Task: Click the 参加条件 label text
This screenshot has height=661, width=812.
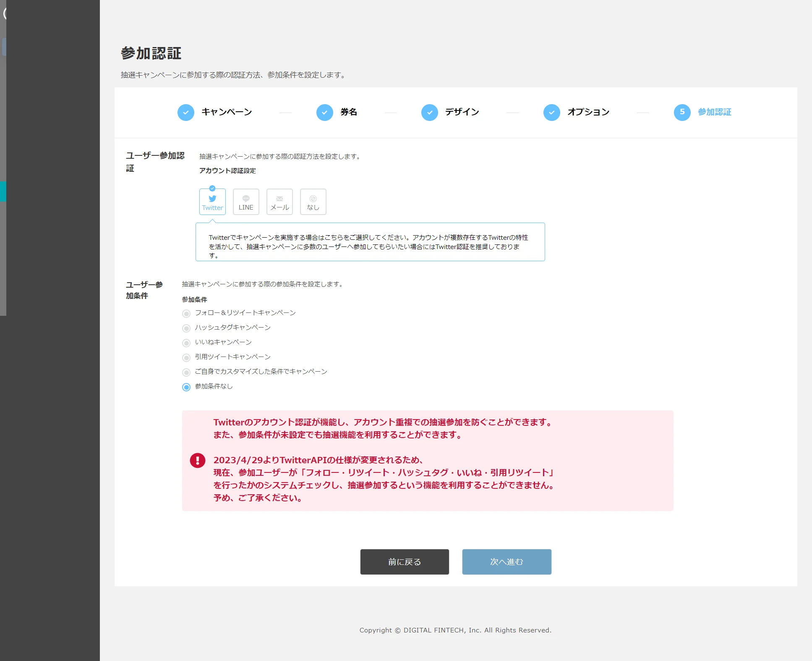Action: click(195, 299)
